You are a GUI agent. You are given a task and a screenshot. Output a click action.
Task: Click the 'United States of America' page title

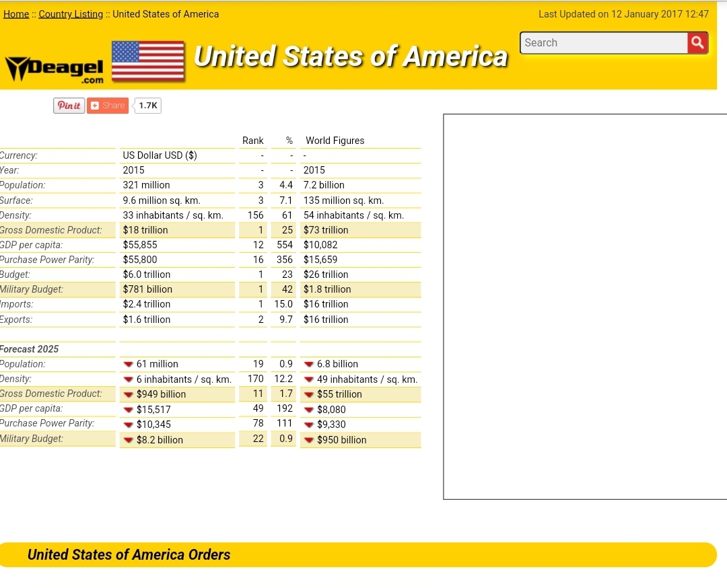point(351,57)
